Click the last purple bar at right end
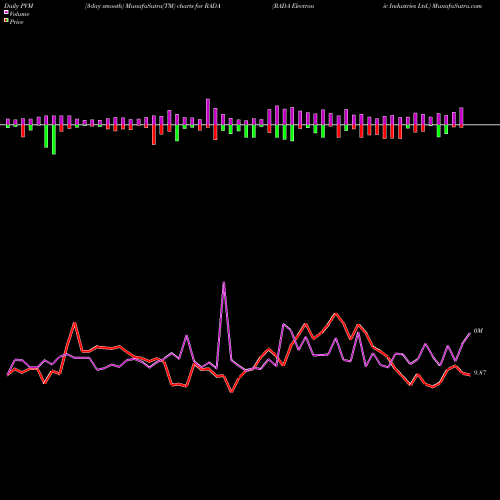 461,116
